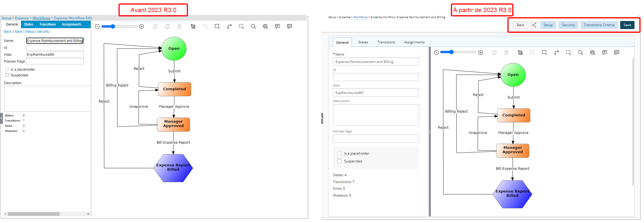
Task: Collapse old layout side panel arrow handle
Action: coord(1,118)
